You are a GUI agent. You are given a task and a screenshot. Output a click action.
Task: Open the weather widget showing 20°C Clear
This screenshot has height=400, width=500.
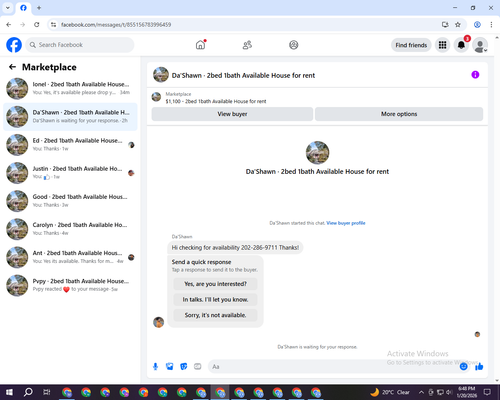point(390,392)
